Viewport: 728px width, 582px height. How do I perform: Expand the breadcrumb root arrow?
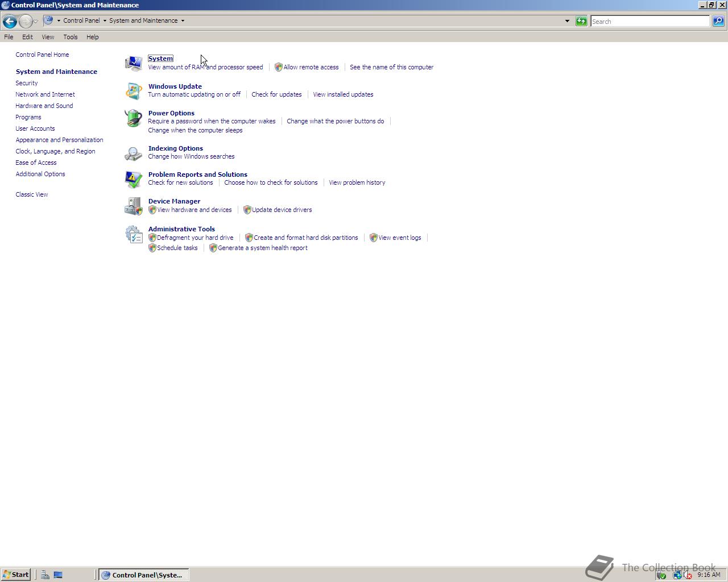click(x=59, y=20)
